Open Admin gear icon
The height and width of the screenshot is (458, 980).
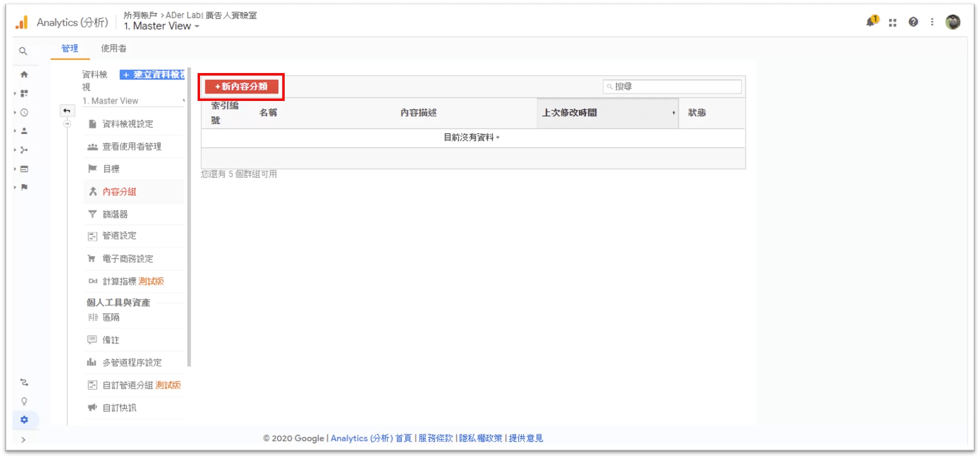[24, 420]
